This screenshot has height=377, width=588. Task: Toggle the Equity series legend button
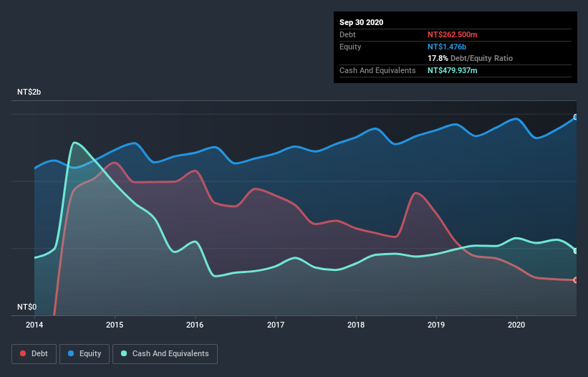[x=85, y=354]
